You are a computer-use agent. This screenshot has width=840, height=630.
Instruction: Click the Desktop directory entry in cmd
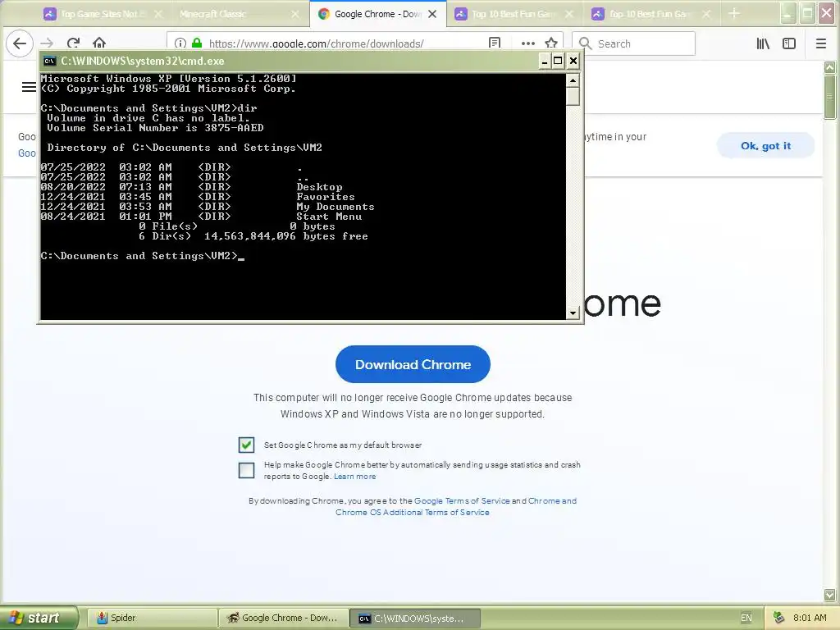[319, 187]
